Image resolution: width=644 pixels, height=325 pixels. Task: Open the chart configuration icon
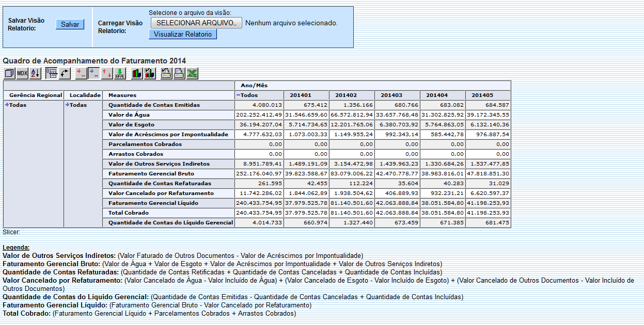(149, 73)
